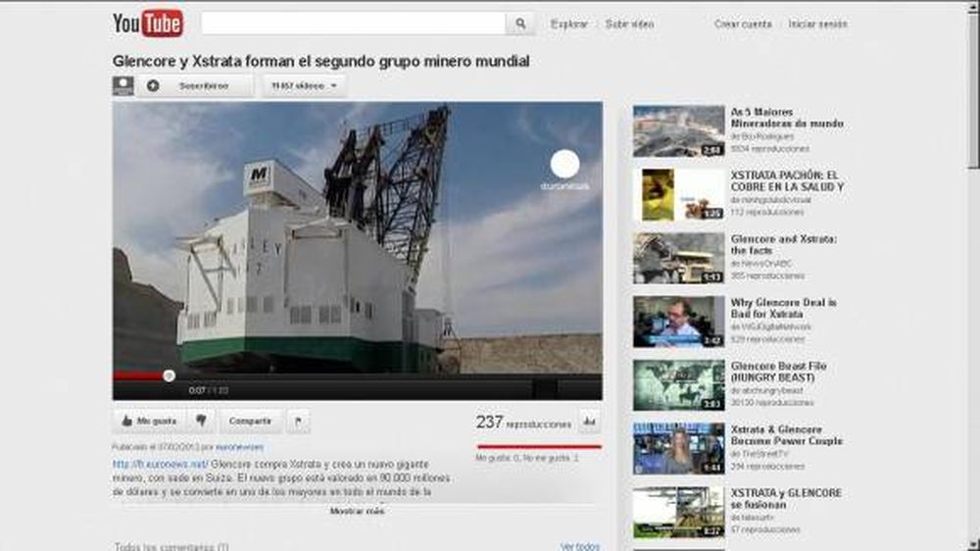Click title Glencore Beast File (HUNGRY BEAST)
Screen dimensions: 980x551
point(778,372)
